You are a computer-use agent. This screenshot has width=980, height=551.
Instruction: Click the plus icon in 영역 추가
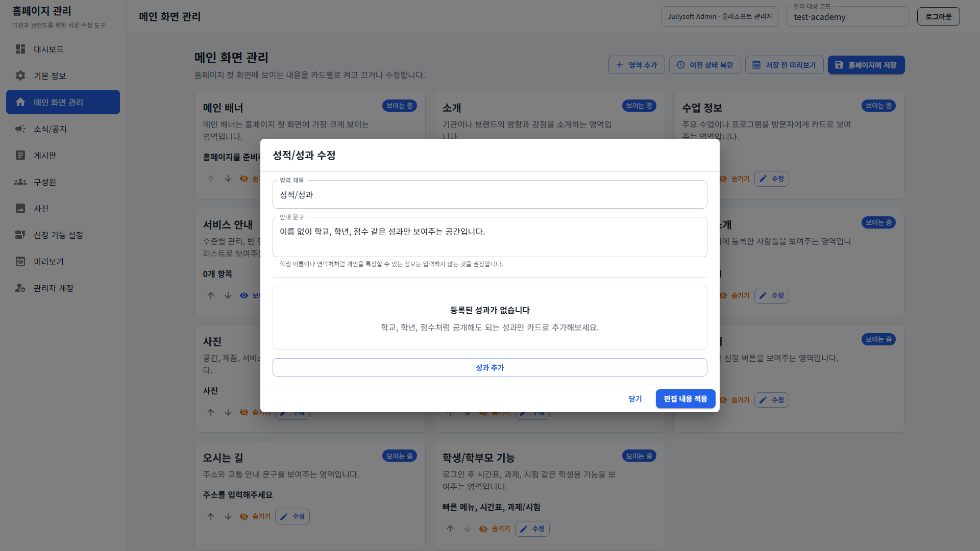point(620,65)
